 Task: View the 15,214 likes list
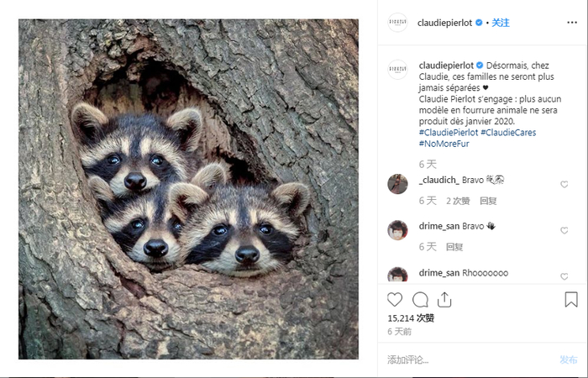coord(412,318)
